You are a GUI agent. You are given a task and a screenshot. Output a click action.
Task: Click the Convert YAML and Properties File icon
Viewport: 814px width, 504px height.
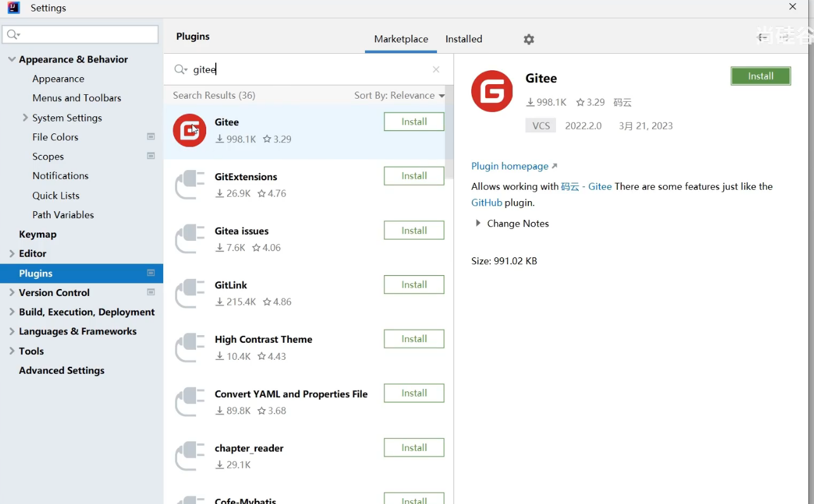point(190,402)
